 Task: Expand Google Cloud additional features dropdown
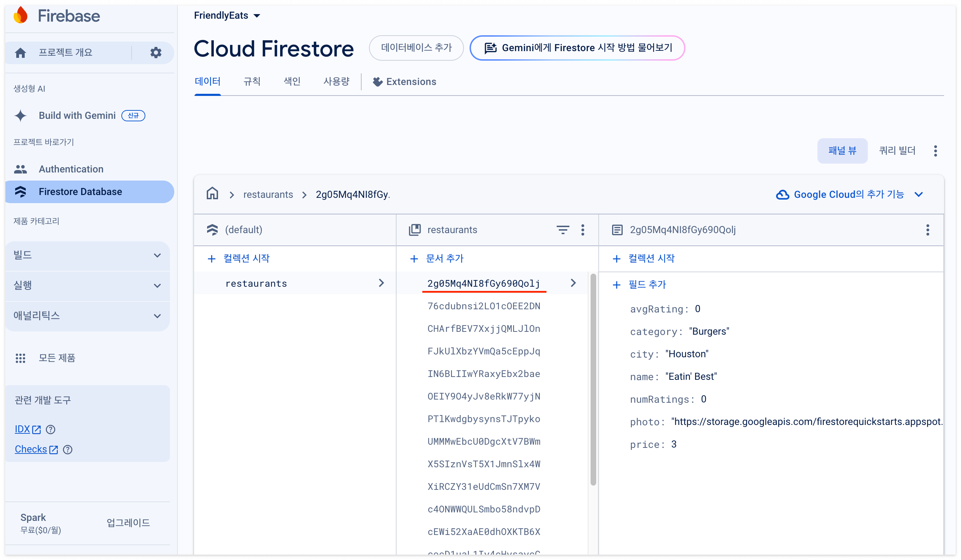click(x=849, y=194)
